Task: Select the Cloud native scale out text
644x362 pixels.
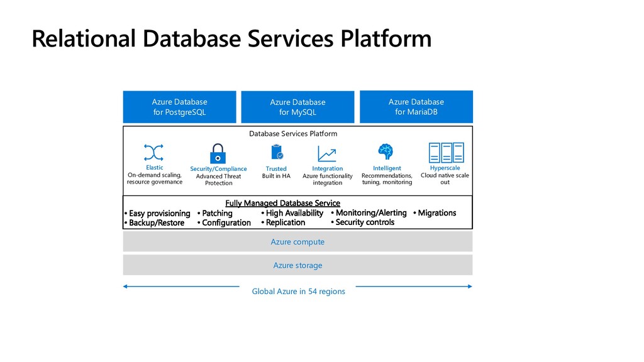Action: (445, 178)
